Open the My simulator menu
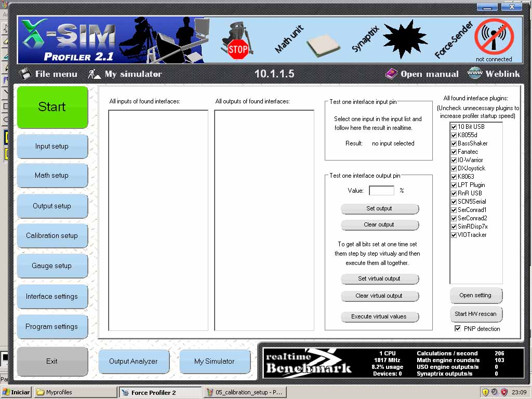This screenshot has height=399, width=532. (x=125, y=74)
